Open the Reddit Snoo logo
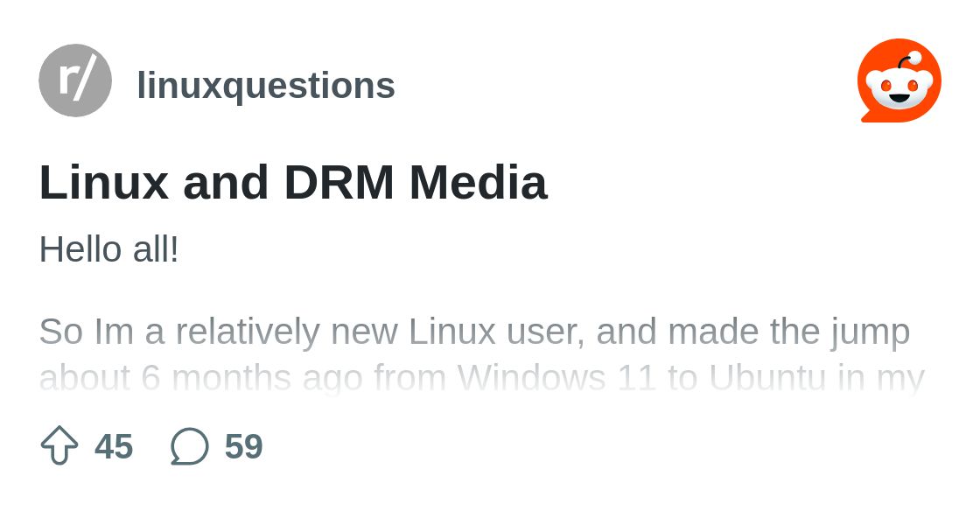This screenshot has height=511, width=980. (x=899, y=80)
